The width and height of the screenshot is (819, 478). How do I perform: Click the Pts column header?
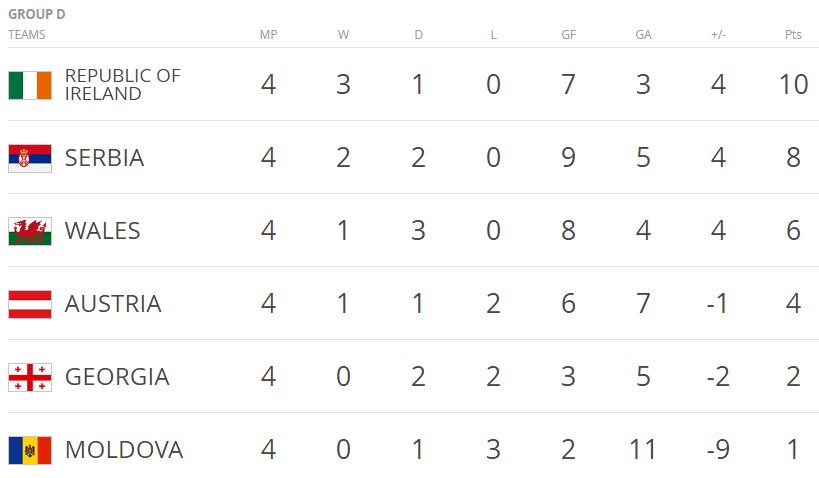pos(793,34)
